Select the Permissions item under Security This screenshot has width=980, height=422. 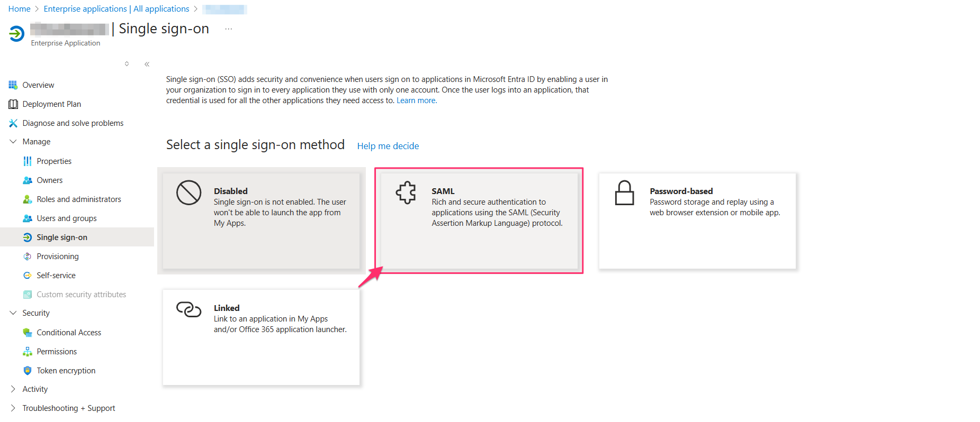(x=56, y=351)
